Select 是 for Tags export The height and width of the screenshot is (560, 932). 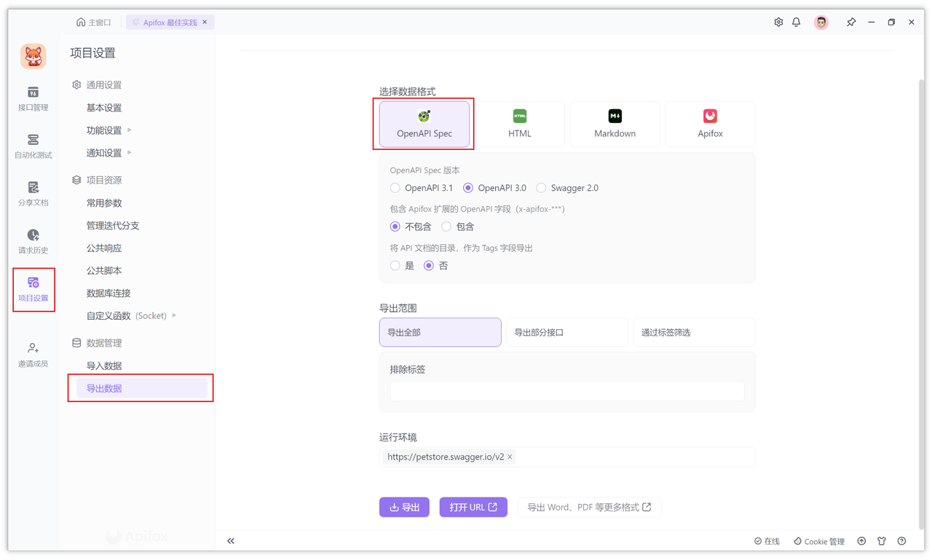[395, 266]
